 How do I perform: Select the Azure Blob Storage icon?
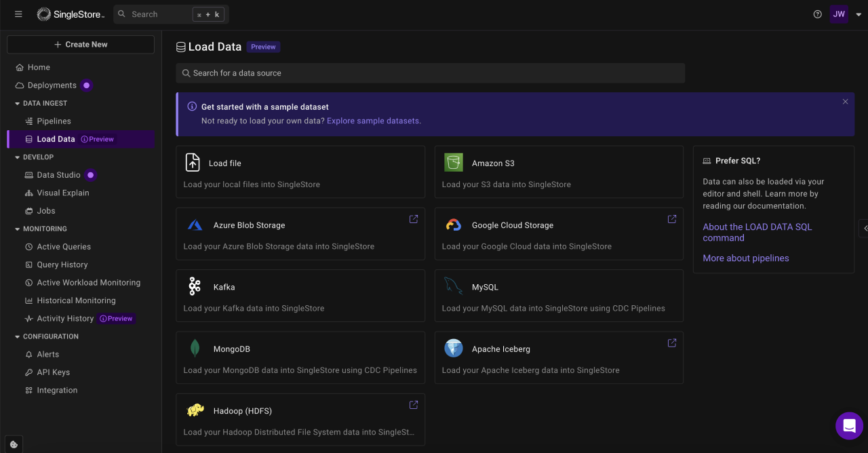coord(195,224)
